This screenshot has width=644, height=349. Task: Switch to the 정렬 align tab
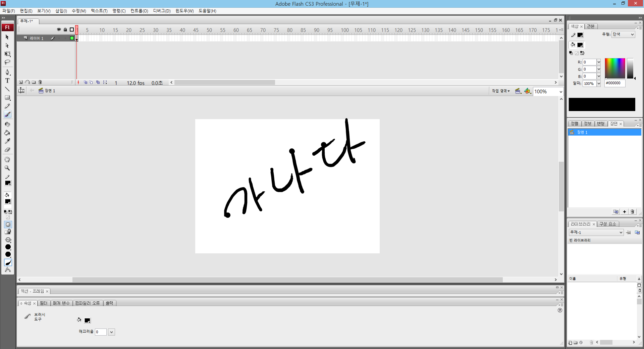tap(575, 123)
